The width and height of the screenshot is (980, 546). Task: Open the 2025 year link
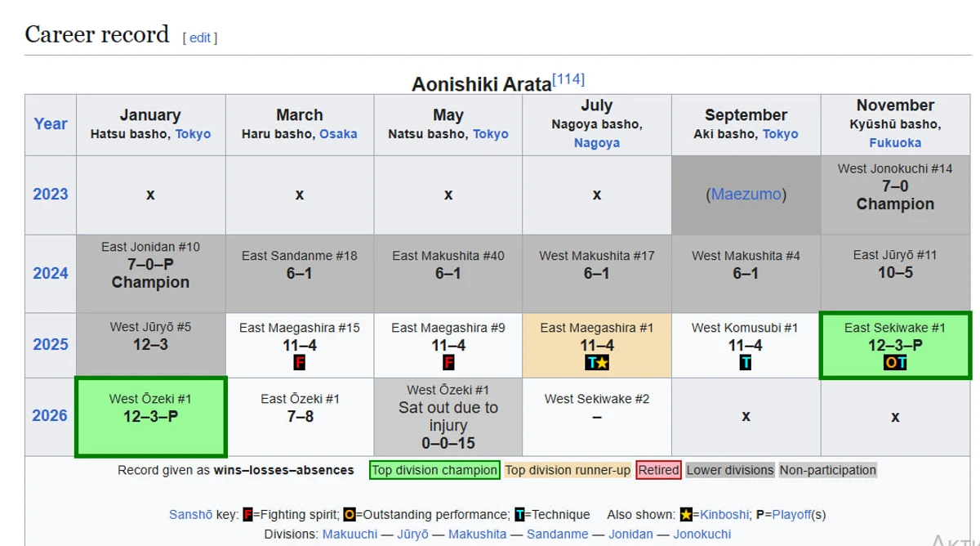[x=51, y=345]
